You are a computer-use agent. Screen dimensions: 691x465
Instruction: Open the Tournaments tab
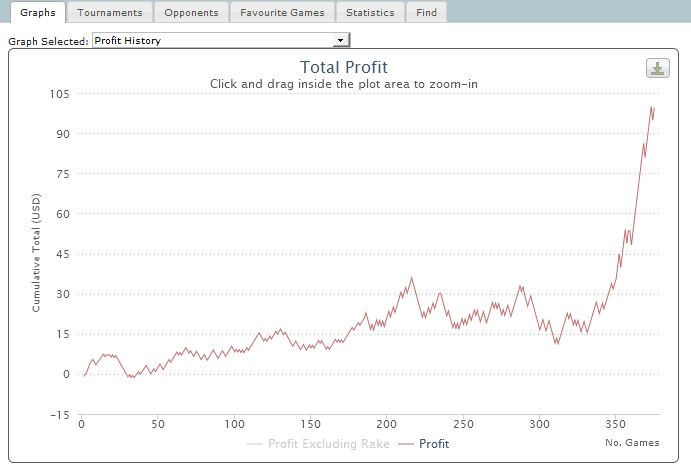click(x=110, y=12)
